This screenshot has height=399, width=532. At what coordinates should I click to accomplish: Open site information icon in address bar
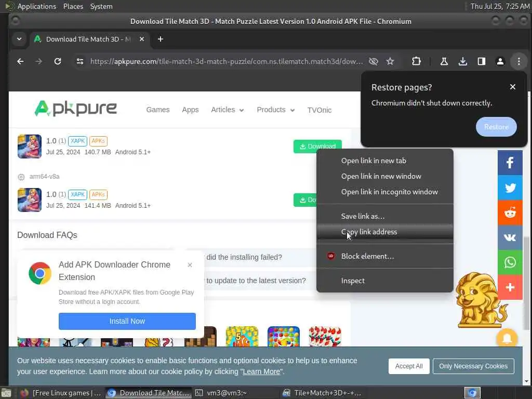pyautogui.click(x=79, y=61)
